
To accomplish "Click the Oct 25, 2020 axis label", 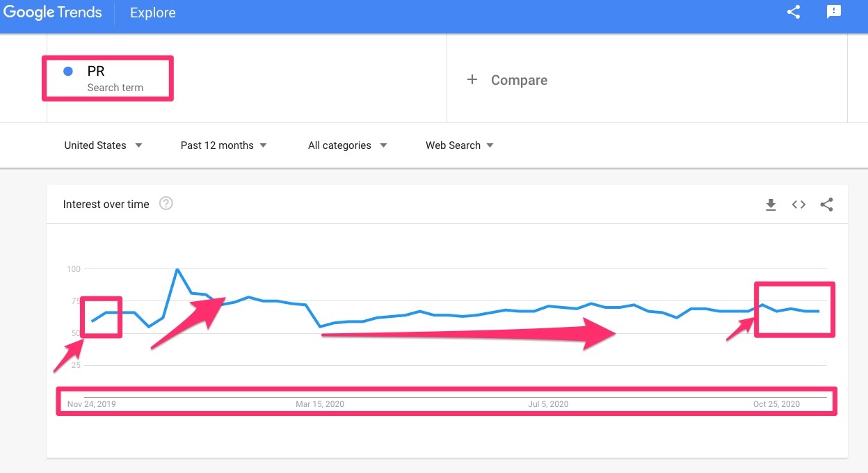I will tap(776, 404).
